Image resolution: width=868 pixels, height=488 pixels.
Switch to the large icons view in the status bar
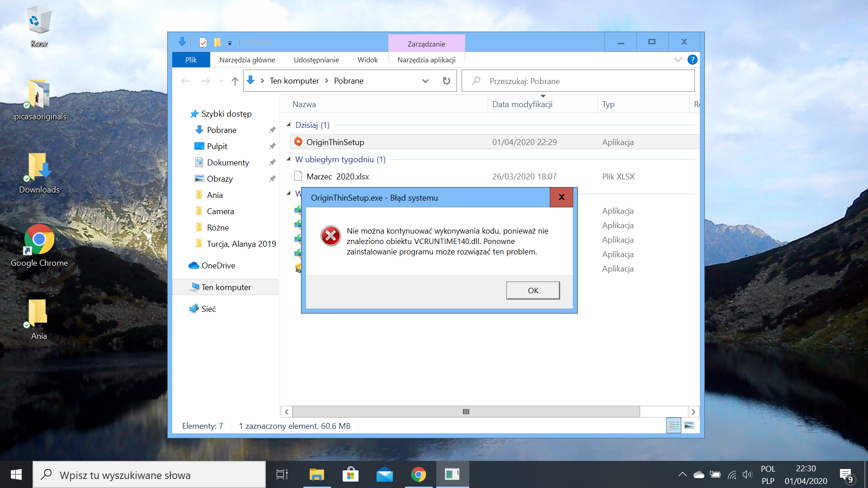[x=689, y=426]
